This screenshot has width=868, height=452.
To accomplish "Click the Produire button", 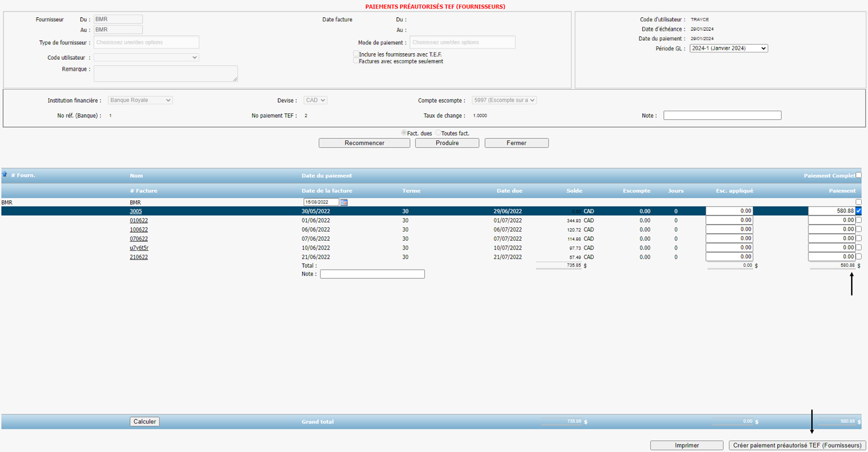I will tap(447, 143).
